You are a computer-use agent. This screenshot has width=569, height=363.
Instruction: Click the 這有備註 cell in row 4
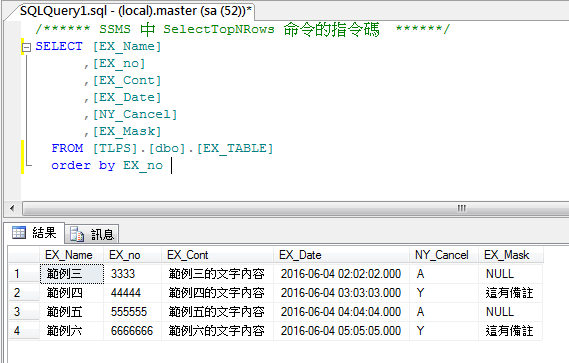coord(511,331)
